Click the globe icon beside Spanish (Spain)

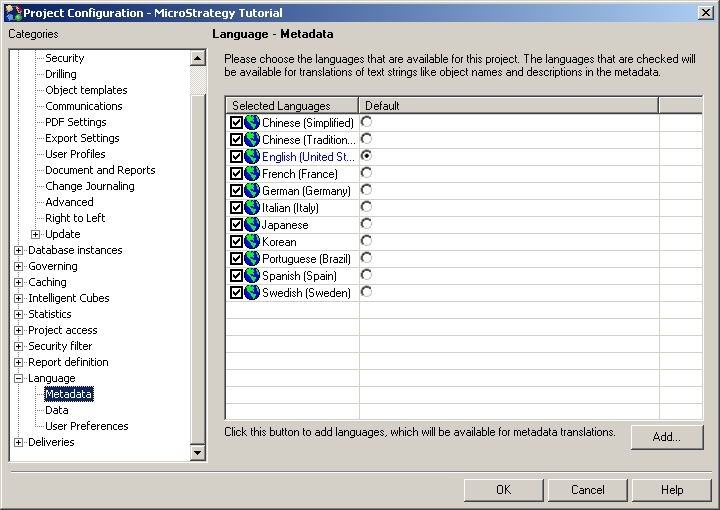coord(252,275)
